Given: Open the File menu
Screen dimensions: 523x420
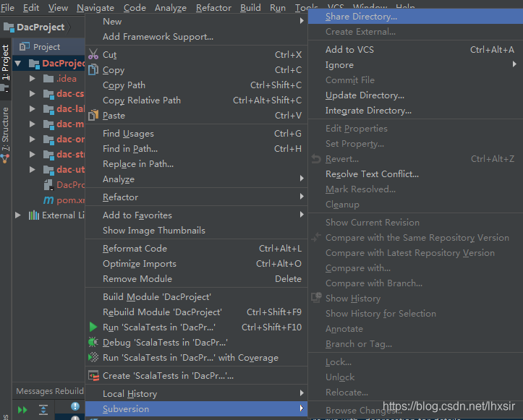Looking at the screenshot, I should point(7,7).
